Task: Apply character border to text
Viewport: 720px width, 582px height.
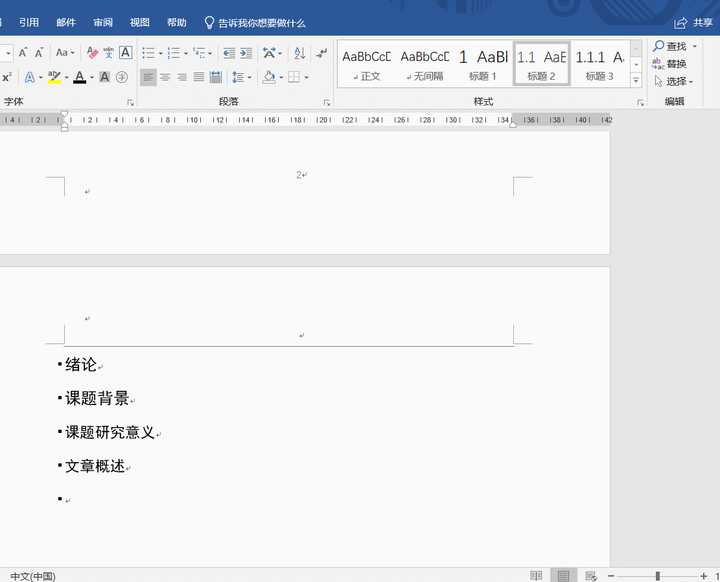Action: pos(125,53)
